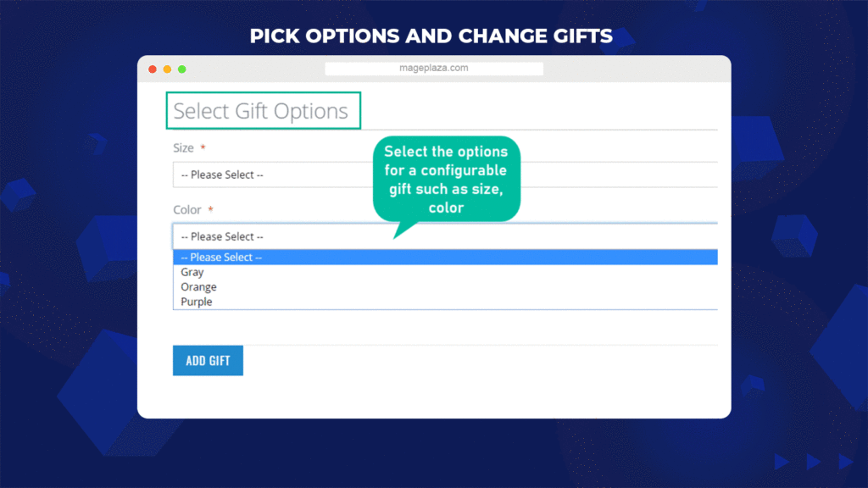Select Gray from the color list
868x488 pixels.
pos(192,273)
